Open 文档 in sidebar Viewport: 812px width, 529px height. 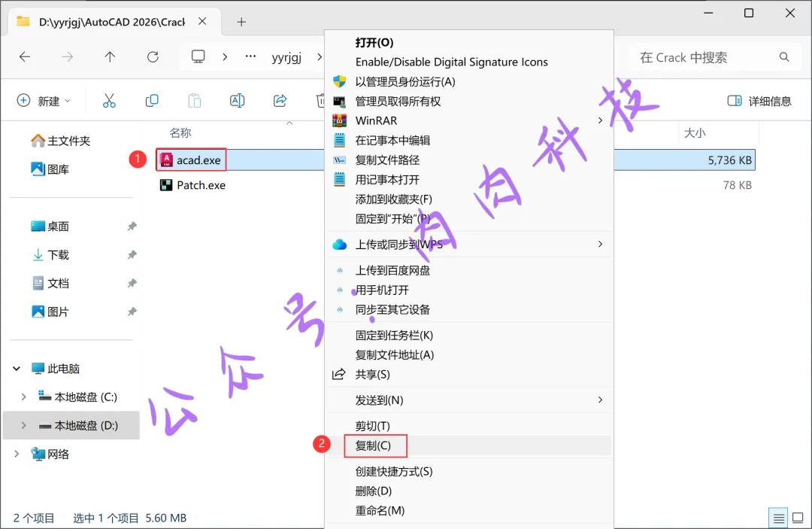click(x=50, y=283)
